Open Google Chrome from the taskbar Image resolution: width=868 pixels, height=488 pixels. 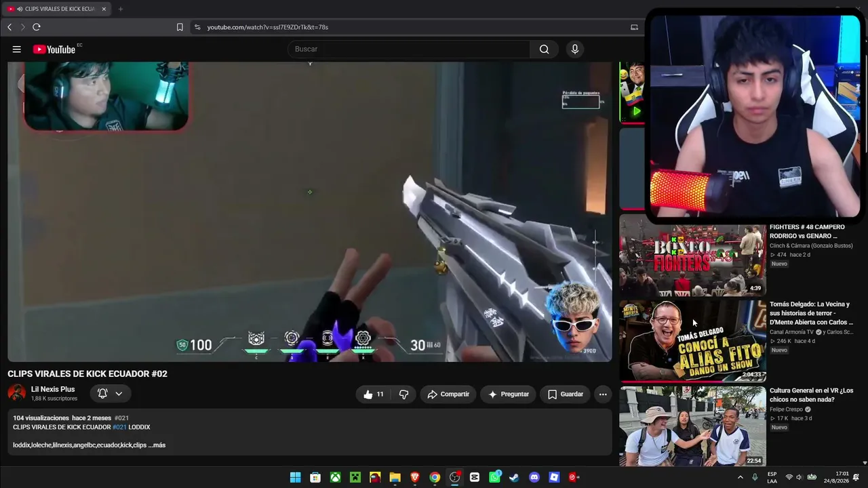(x=435, y=477)
